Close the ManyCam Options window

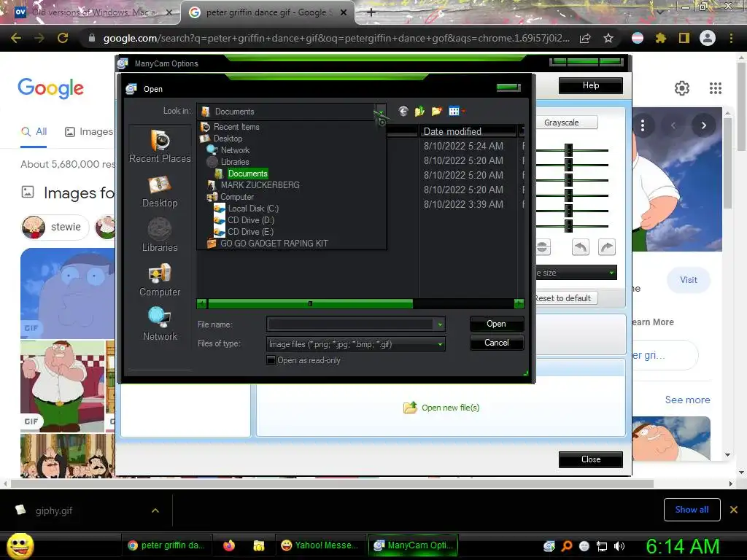tap(591, 459)
